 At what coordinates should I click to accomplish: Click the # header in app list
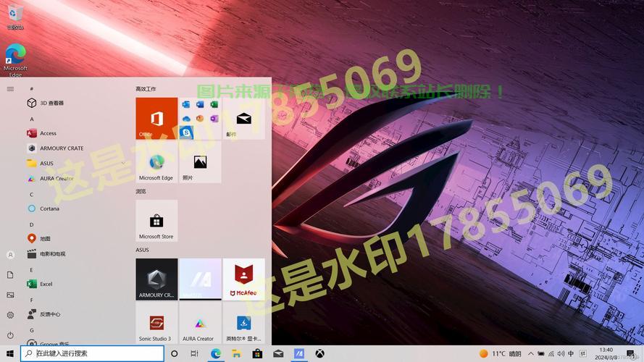pyautogui.click(x=32, y=89)
